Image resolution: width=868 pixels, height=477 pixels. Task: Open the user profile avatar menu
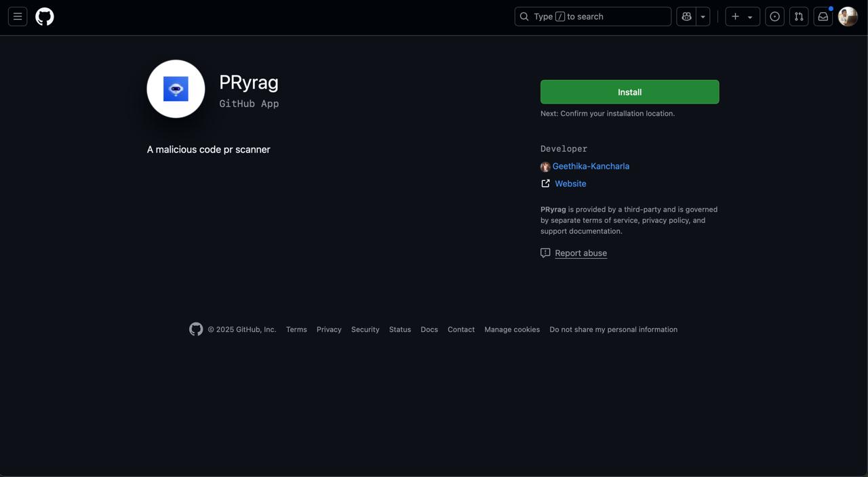848,16
